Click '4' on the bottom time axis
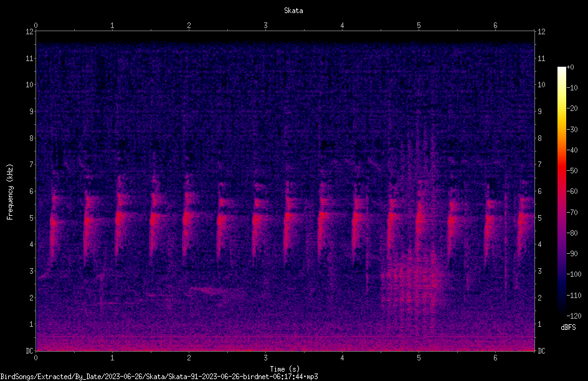The image size is (588, 381). pos(342,358)
